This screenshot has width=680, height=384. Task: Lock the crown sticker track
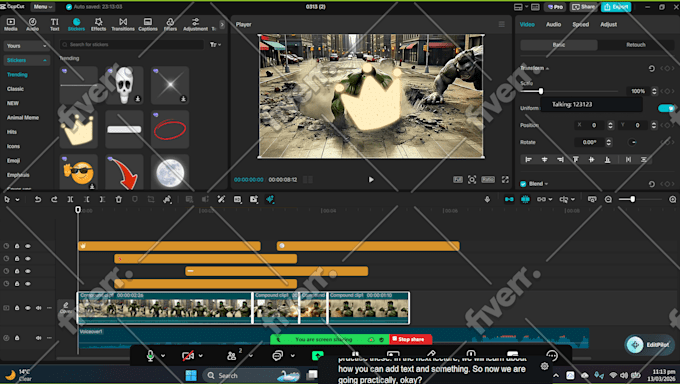(17, 246)
